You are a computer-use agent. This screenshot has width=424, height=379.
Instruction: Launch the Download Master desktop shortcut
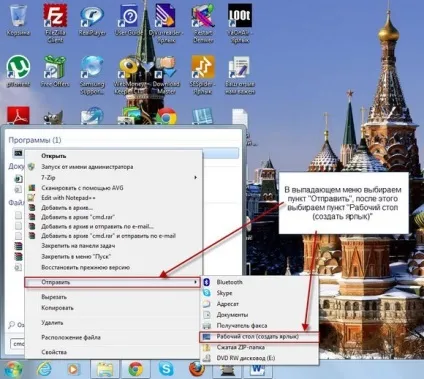(166, 75)
